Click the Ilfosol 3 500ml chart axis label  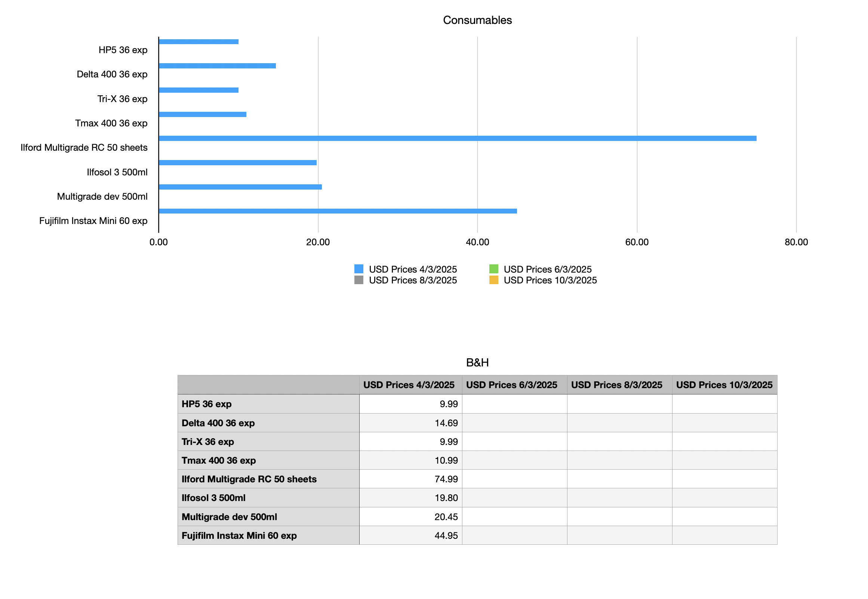click(117, 172)
